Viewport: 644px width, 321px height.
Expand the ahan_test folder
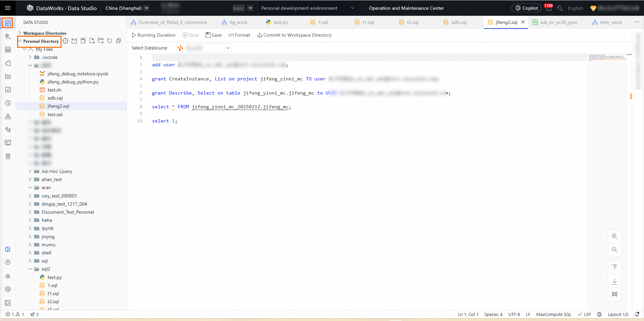tap(30, 179)
